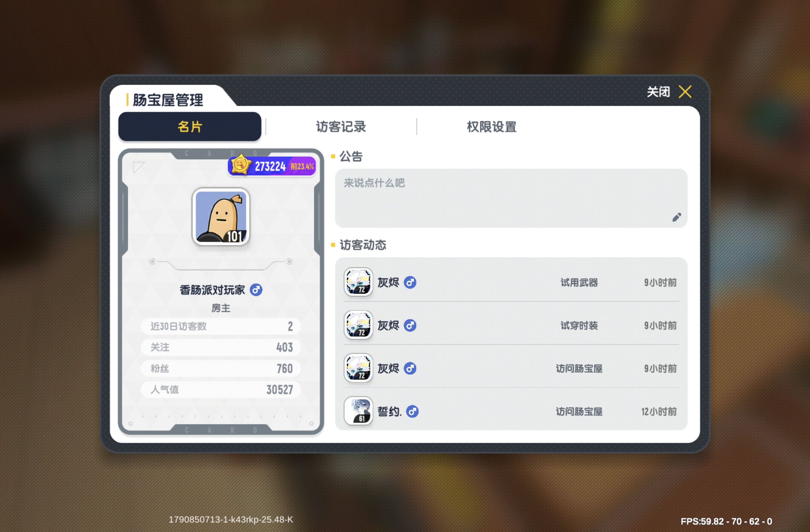Switch to the 访客记录 tab
Image resolution: width=810 pixels, height=532 pixels.
tap(341, 127)
